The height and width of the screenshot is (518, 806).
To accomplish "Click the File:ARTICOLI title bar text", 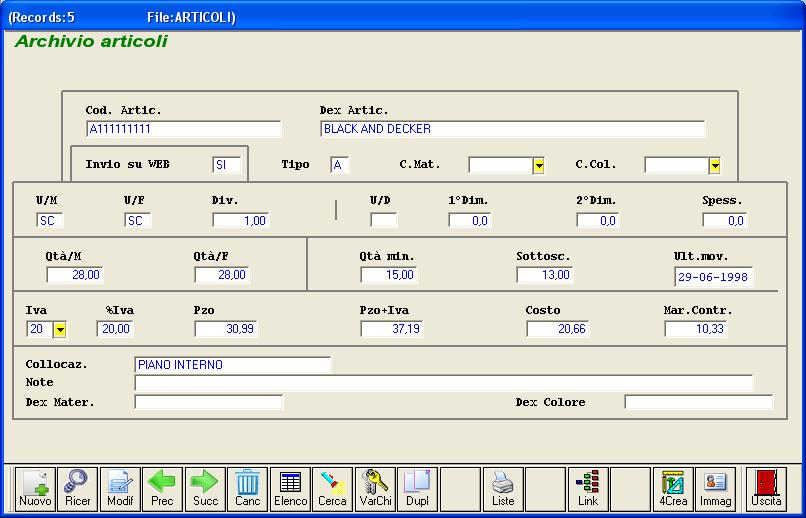I will pyautogui.click(x=191, y=17).
